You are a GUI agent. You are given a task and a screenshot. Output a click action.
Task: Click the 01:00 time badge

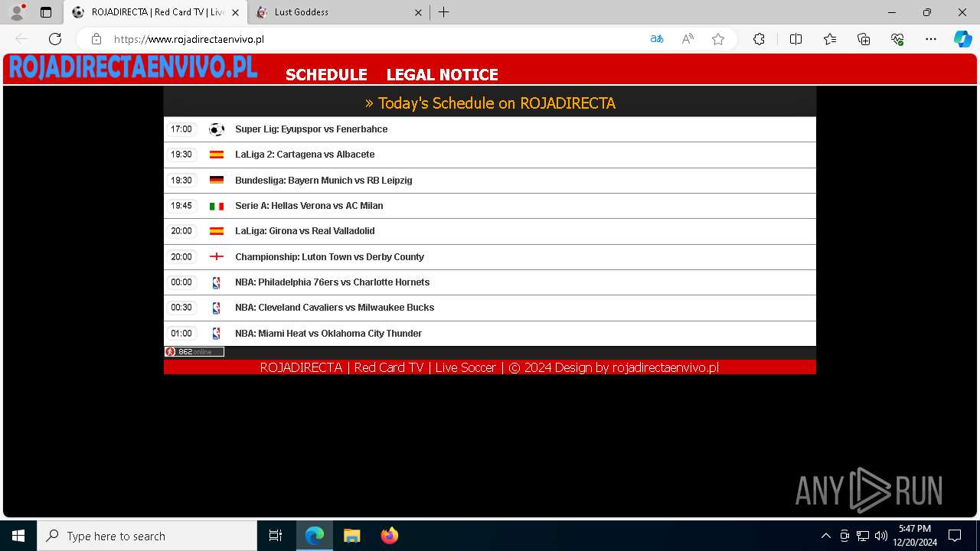tap(181, 334)
